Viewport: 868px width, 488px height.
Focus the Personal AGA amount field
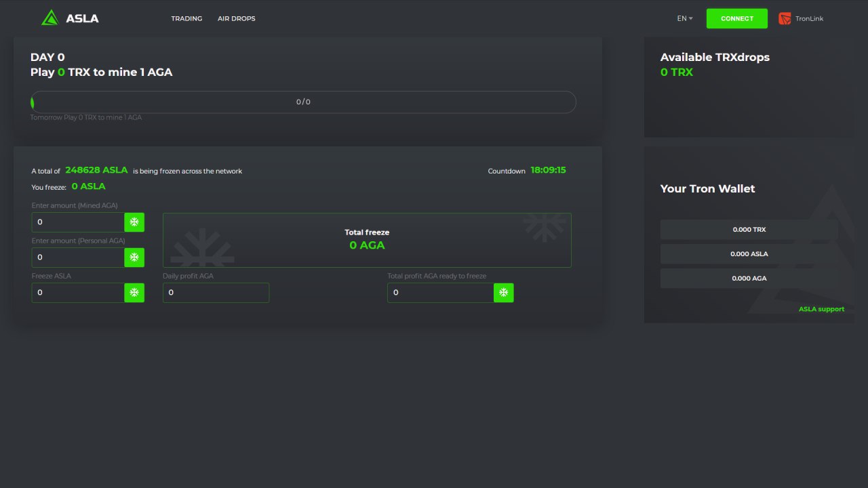click(x=78, y=257)
